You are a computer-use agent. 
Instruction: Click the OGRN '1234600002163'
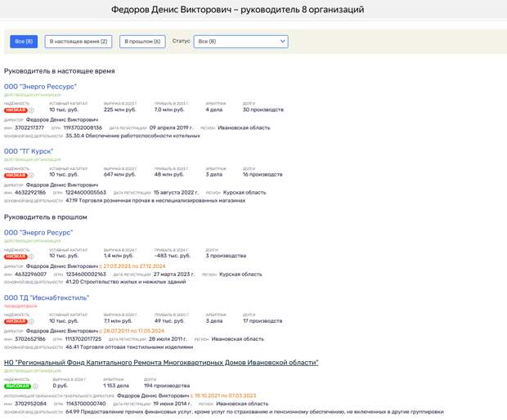pyautogui.click(x=86, y=275)
